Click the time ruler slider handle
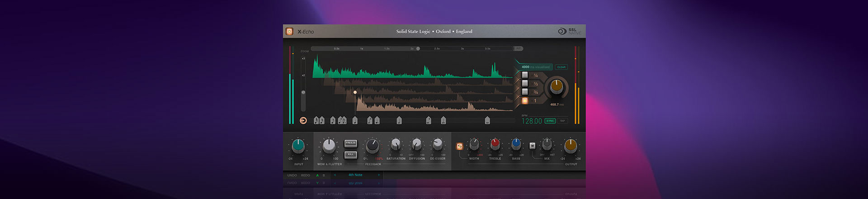The height and width of the screenshot is (199, 868). pos(418,48)
